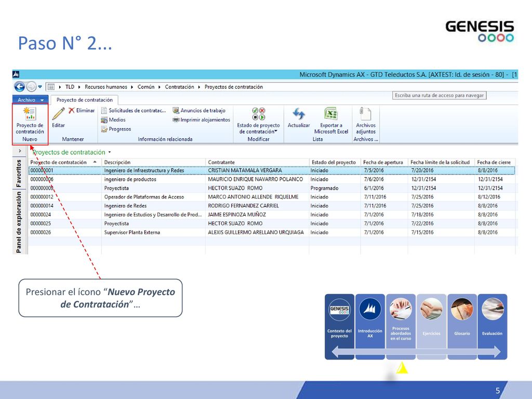Click the new Proyecto de contratación icon
Screen dimensions: 532x399
[30, 113]
